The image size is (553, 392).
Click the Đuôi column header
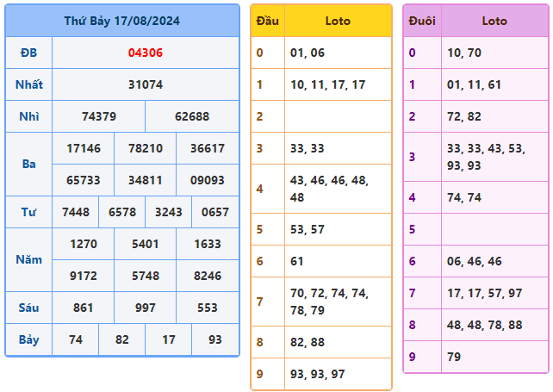coord(422,21)
